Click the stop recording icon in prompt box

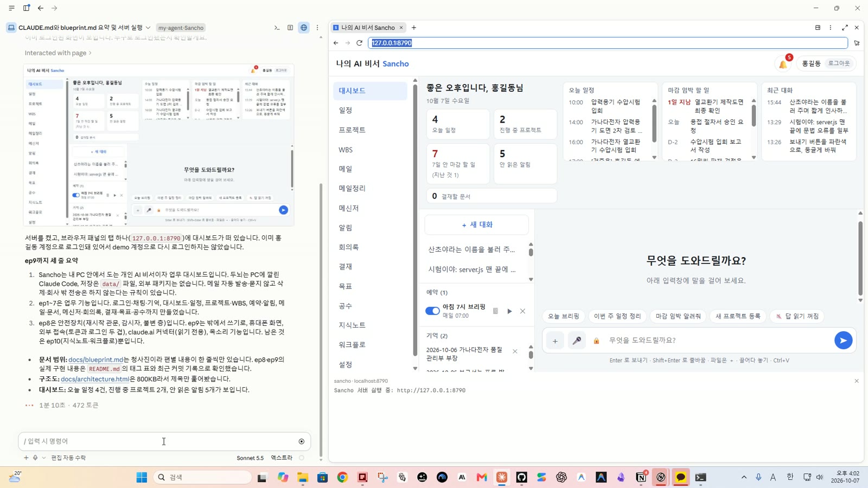coord(302,441)
